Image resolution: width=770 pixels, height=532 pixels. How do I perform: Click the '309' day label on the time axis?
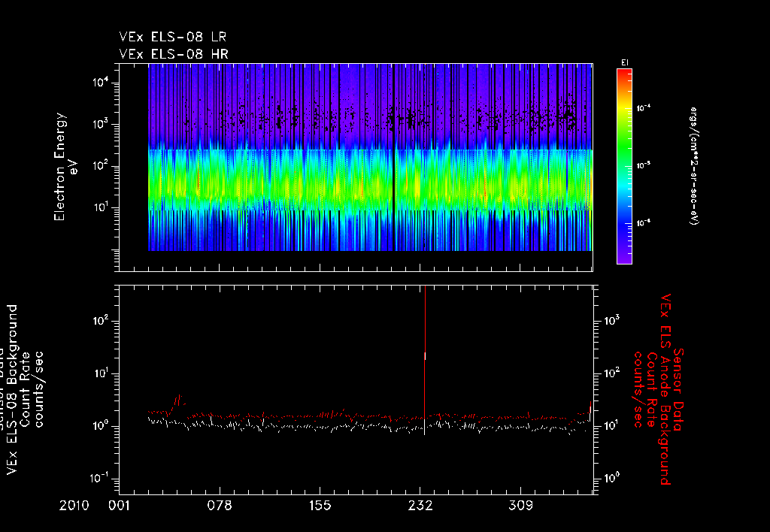point(520,506)
